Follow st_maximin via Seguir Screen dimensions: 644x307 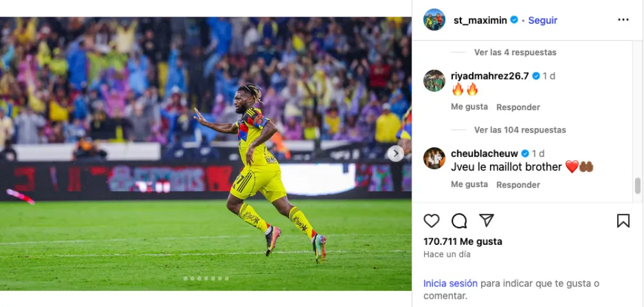[543, 20]
